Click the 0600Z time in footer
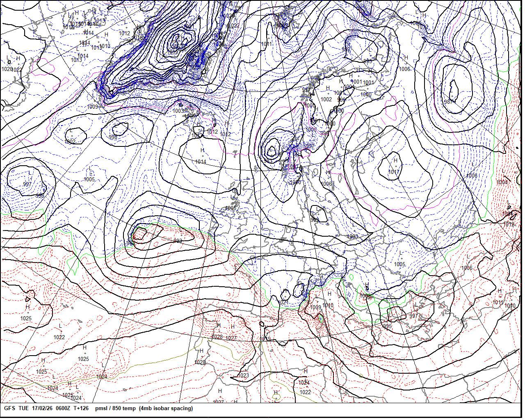 (63, 409)
